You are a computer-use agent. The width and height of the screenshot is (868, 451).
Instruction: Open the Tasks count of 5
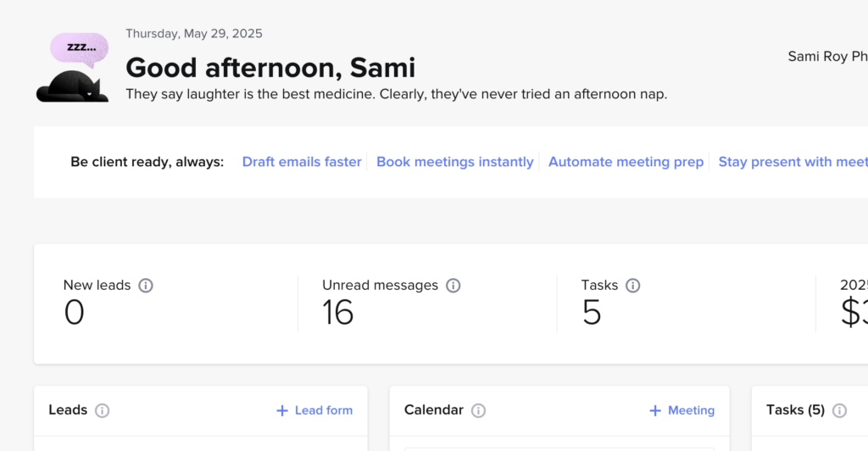[x=592, y=313]
